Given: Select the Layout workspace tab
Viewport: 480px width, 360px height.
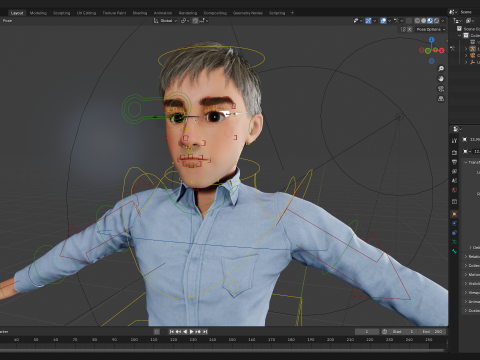Looking at the screenshot, I should pos(17,13).
